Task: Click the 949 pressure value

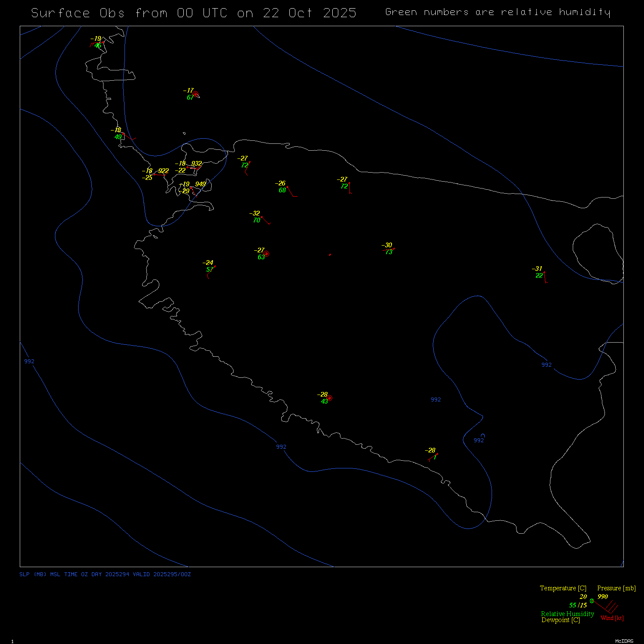Action: pos(200,184)
